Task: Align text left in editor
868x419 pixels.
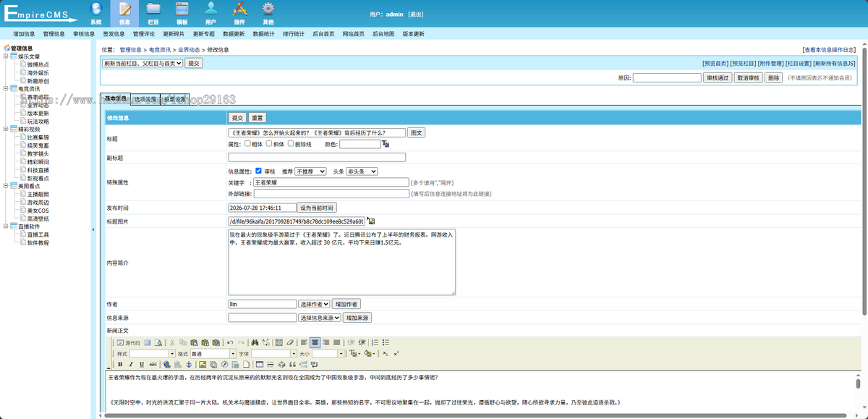Action: click(x=305, y=342)
